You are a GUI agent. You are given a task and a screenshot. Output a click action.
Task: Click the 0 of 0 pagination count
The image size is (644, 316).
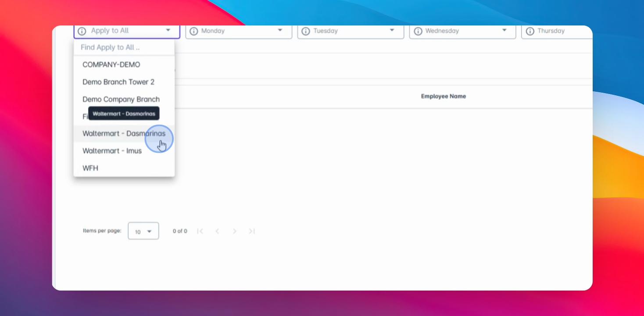tap(180, 231)
